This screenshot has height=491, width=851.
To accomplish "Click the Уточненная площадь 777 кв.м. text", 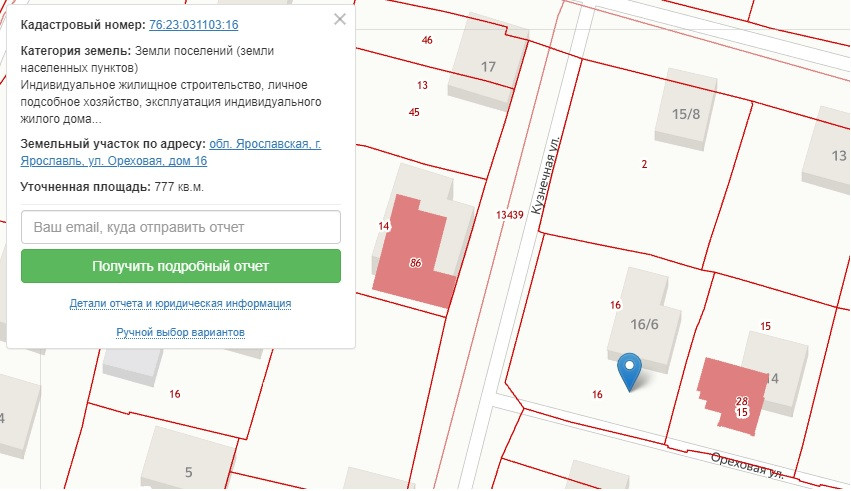I will (x=112, y=187).
